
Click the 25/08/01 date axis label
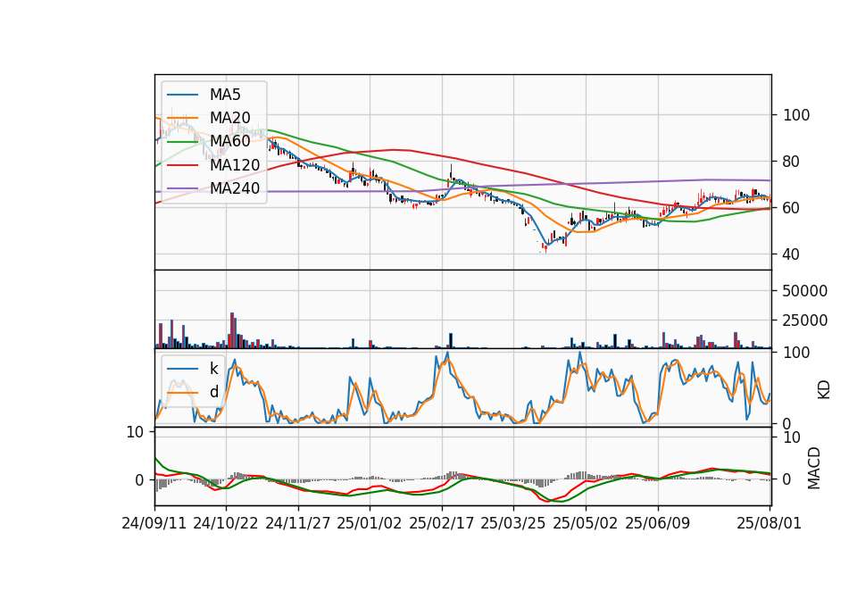pos(769,523)
